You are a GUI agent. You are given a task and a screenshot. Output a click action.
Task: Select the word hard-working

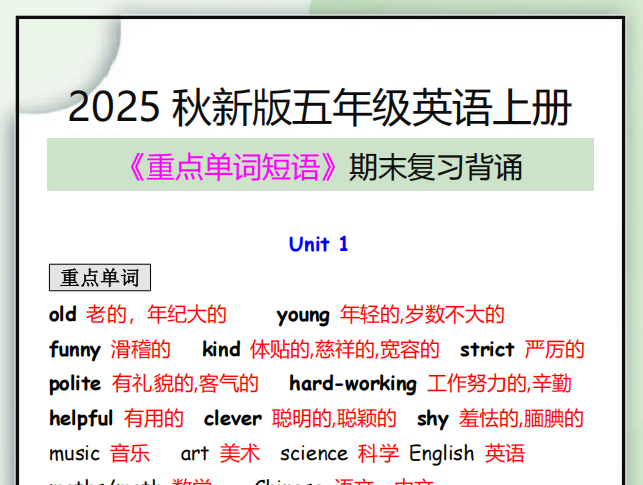point(353,384)
